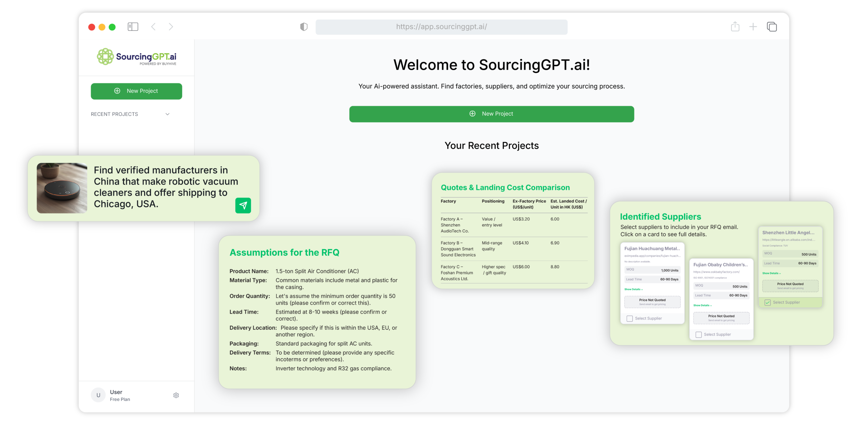Viewport: 868px width, 426px height.
Task: Go back with browser back arrow
Action: 153,27
